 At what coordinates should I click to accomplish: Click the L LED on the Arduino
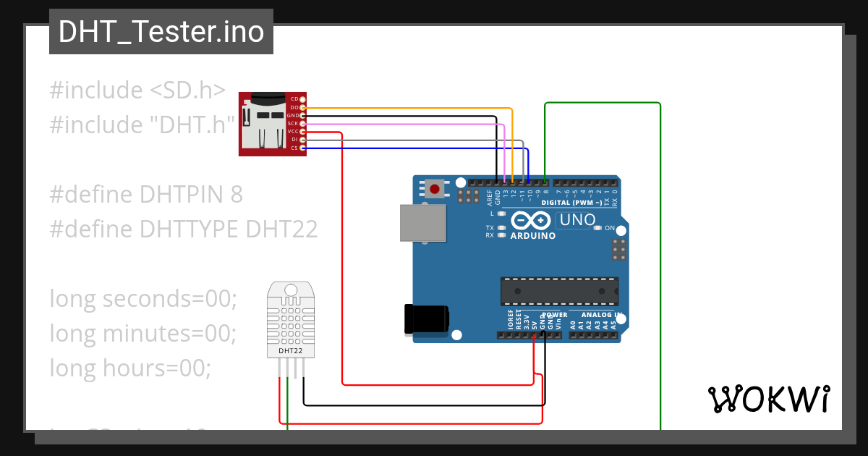pos(501,213)
